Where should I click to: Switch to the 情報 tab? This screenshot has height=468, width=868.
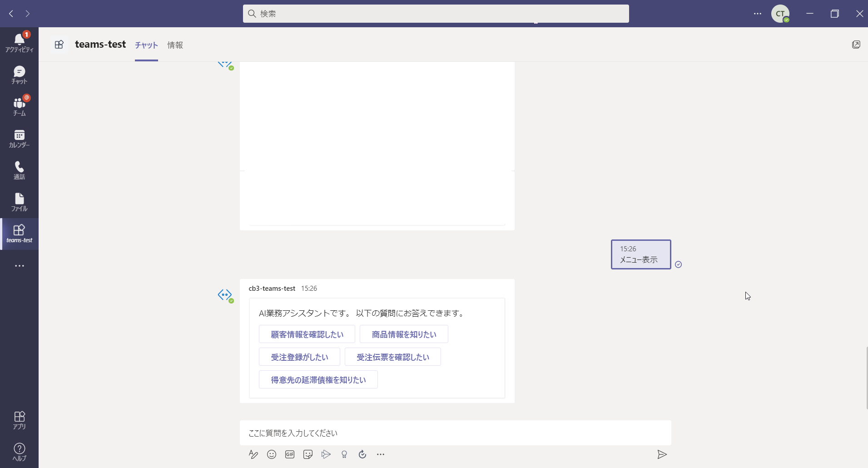point(175,45)
